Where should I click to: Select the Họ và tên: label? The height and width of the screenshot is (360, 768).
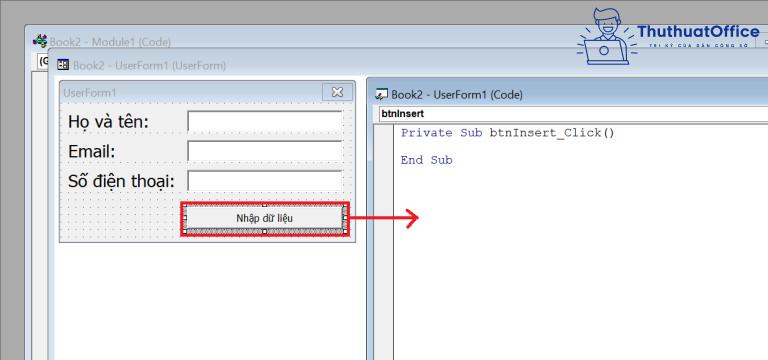click(108, 121)
